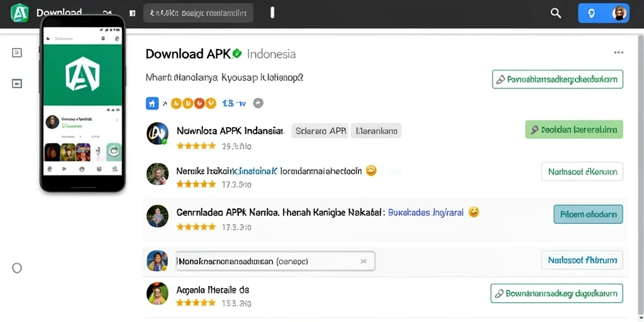This screenshot has width=644, height=322.
Task: Click the gray round arrow icon beside the rating
Action: pos(258,104)
